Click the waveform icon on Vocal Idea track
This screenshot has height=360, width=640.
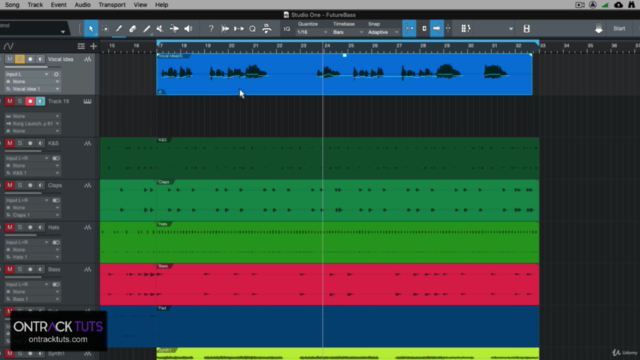pos(88,60)
